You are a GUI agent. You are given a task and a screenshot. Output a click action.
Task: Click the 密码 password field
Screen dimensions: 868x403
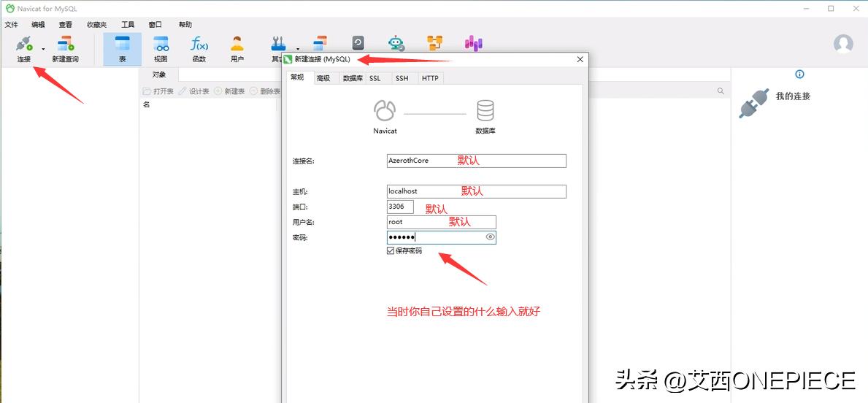tap(441, 237)
